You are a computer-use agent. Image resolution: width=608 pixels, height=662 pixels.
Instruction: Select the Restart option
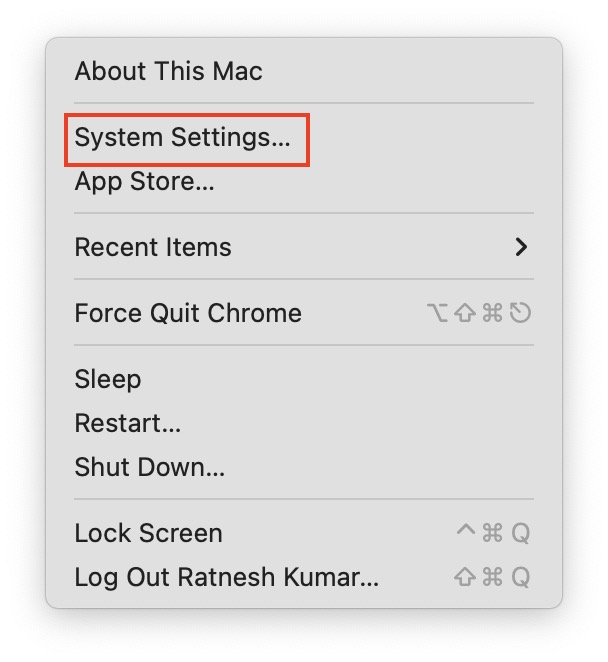point(128,423)
